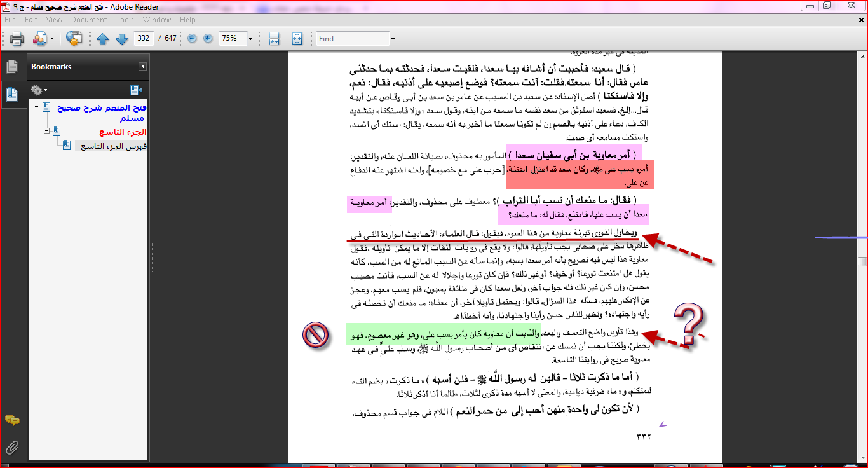Collapse the Bookmarks panel with arrow button
Screen dimensions: 868x468
143,67
